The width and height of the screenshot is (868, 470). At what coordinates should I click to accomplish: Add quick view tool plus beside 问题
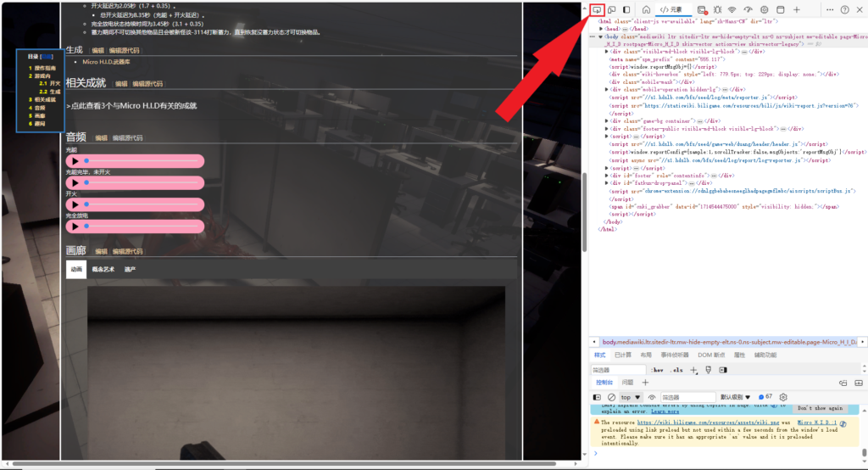645,383
